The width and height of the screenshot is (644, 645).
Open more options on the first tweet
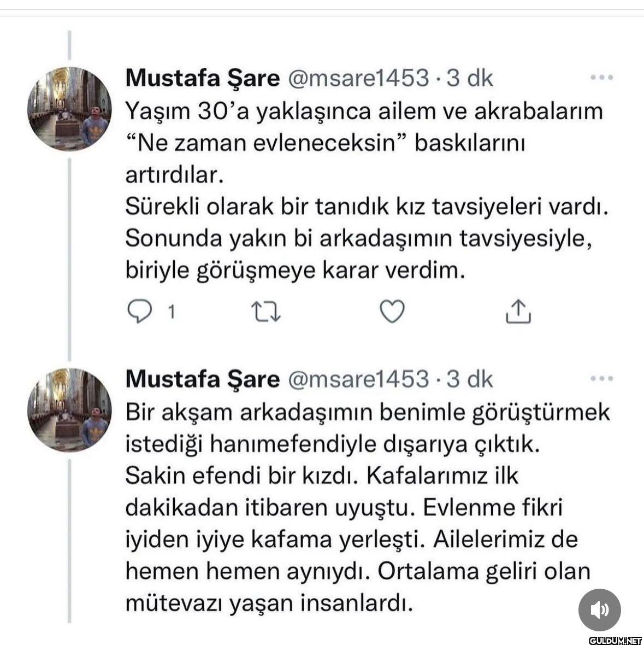[x=602, y=78]
